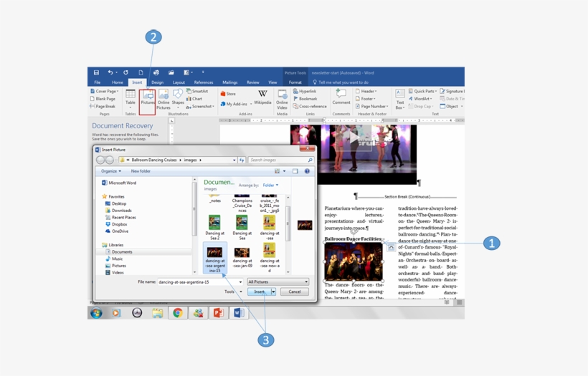Open the File tab
Image resolution: width=588 pixels, height=376 pixels.
coord(97,82)
